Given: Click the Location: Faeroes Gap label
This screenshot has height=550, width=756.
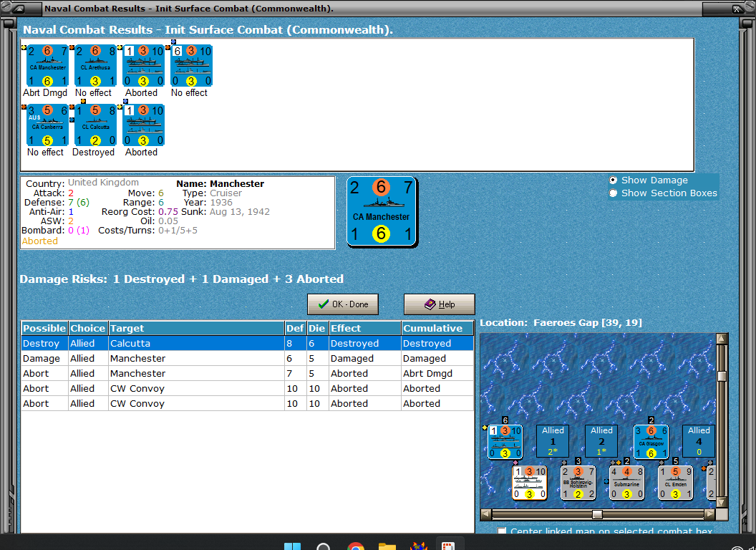Looking at the screenshot, I should click(x=561, y=323).
